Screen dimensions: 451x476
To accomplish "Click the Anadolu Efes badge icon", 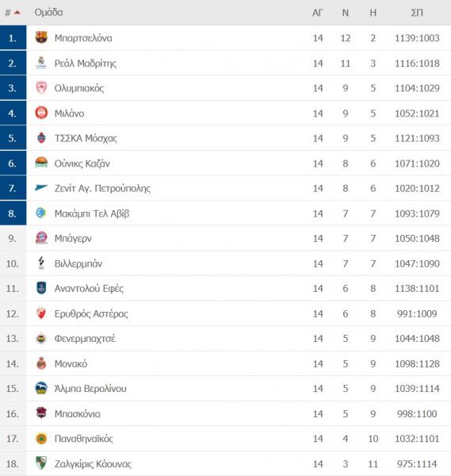I will 41,288.
